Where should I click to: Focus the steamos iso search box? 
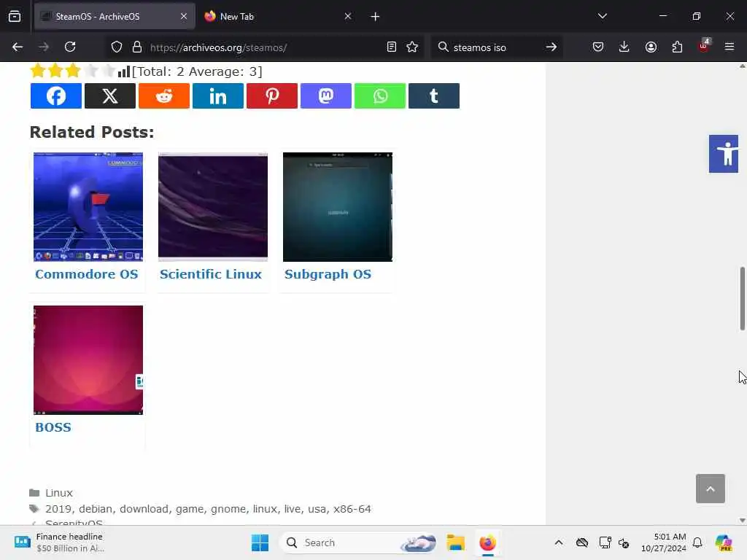point(495,47)
